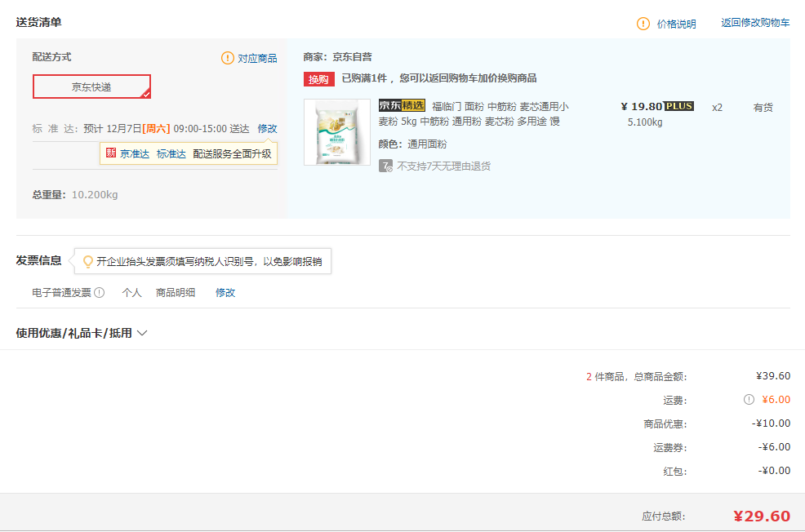
Task: Click the 发票信息 heading
Action: [38, 260]
